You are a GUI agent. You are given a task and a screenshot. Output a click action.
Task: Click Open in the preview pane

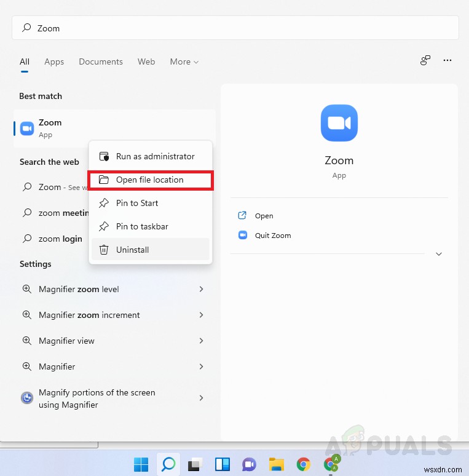(264, 215)
